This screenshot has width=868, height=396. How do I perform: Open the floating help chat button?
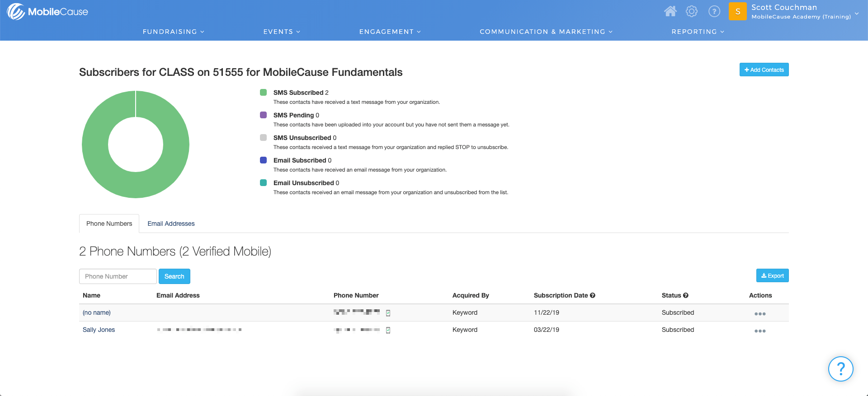(x=840, y=369)
